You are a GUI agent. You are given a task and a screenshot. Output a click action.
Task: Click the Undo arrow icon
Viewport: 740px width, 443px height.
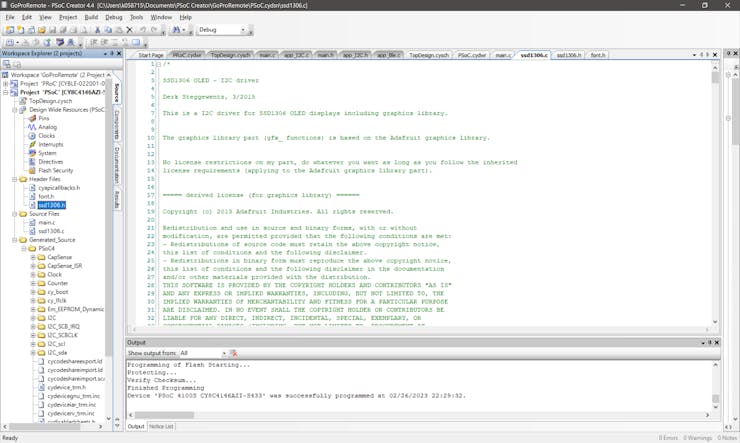click(x=143, y=30)
